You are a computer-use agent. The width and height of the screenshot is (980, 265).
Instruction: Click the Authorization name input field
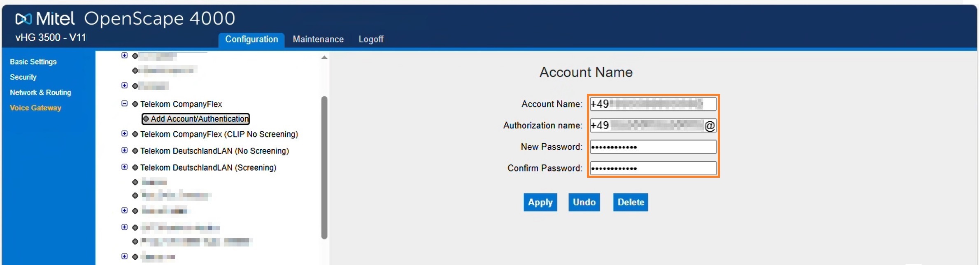(x=653, y=125)
